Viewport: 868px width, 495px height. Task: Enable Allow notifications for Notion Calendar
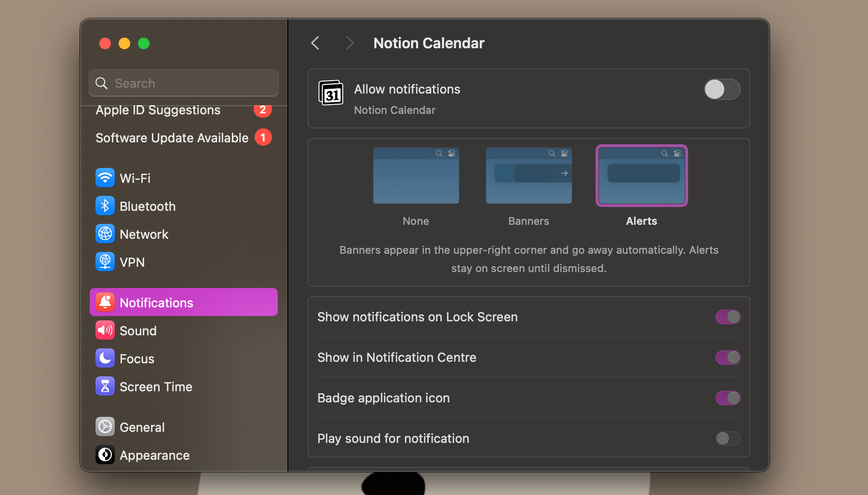pos(722,89)
